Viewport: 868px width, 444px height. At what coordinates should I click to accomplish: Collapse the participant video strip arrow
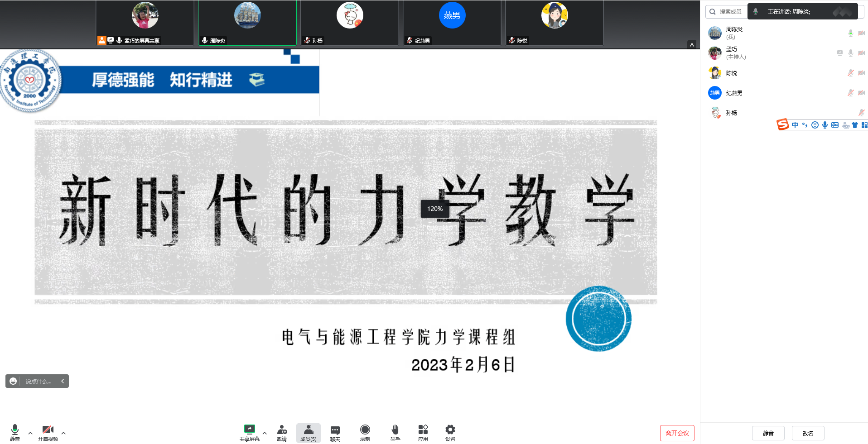point(691,44)
